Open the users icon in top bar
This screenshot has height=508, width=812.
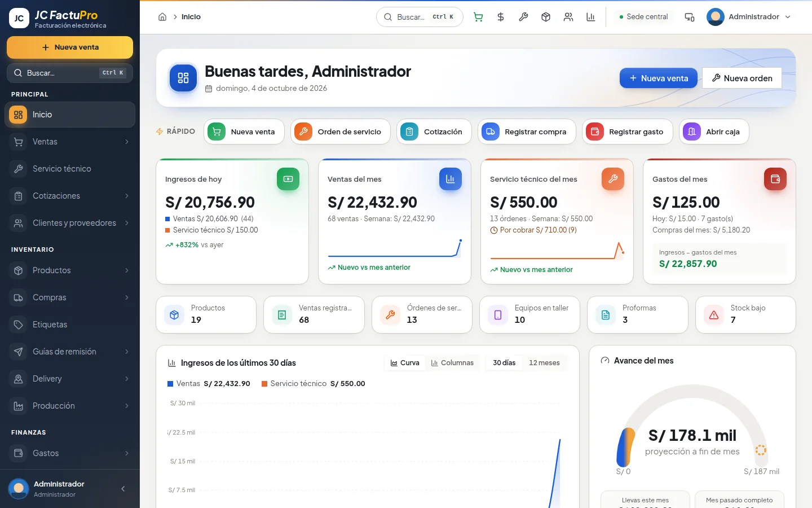click(568, 17)
